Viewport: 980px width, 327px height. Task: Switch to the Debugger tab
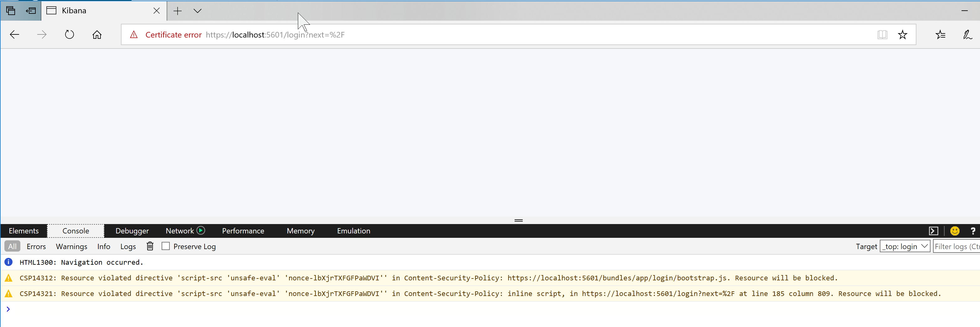132,231
